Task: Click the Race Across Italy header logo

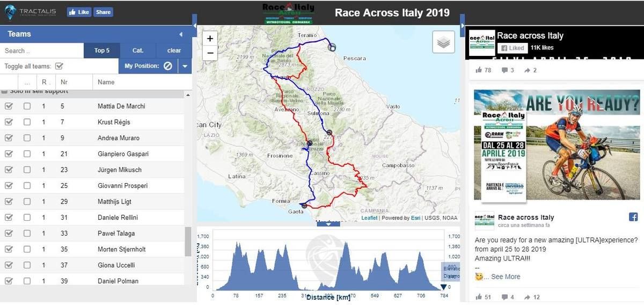Action: coord(288,12)
